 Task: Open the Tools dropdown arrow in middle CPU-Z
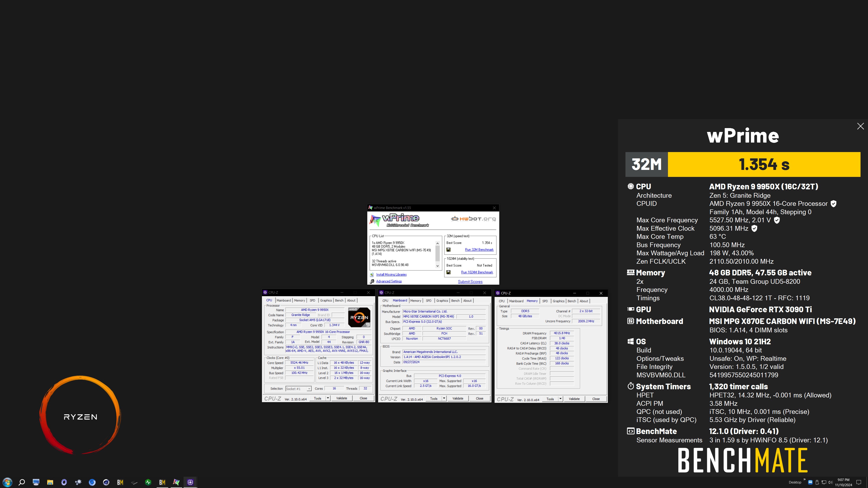(x=444, y=398)
